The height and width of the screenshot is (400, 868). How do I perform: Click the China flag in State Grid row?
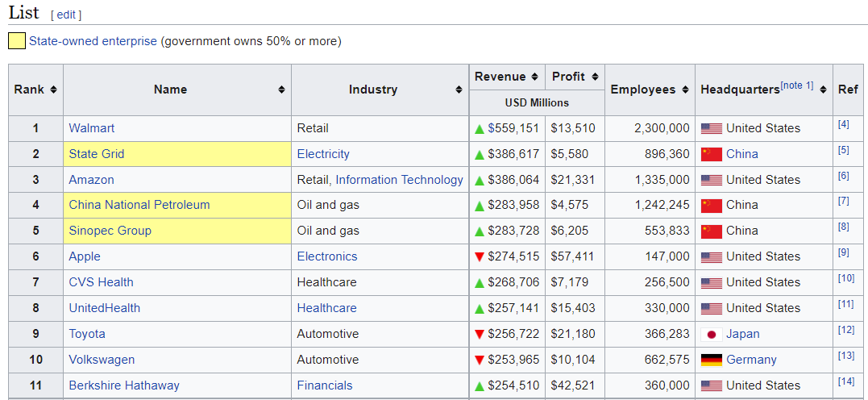coord(712,154)
